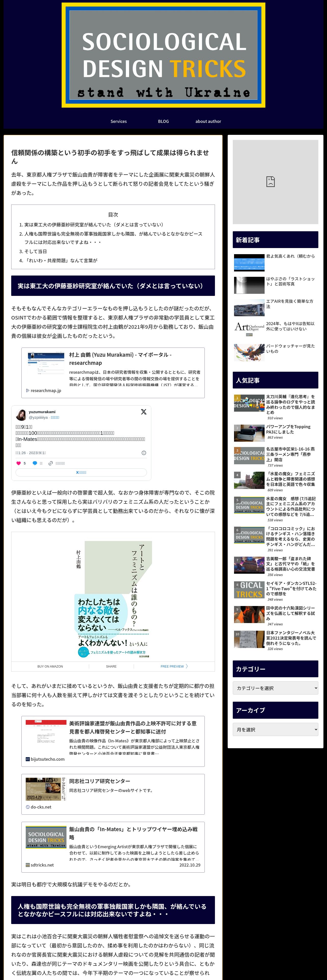
Task: Click the @yzpiiiiiiya handle in tweet
Action: point(38,417)
